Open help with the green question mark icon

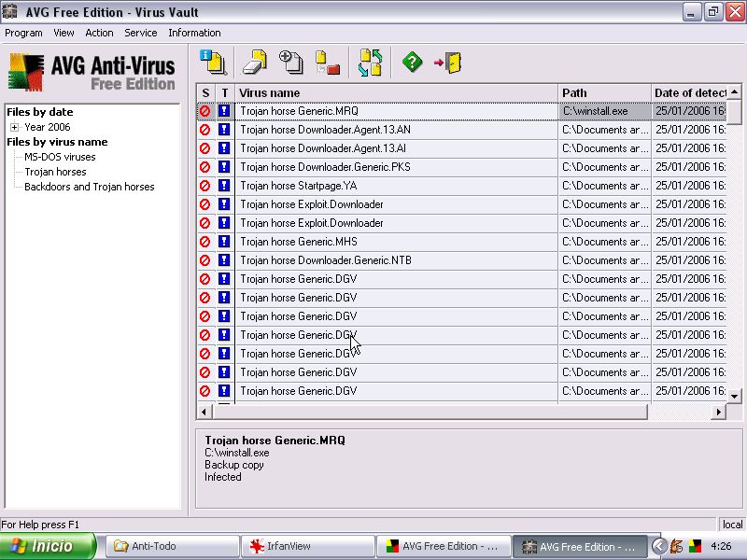click(413, 63)
